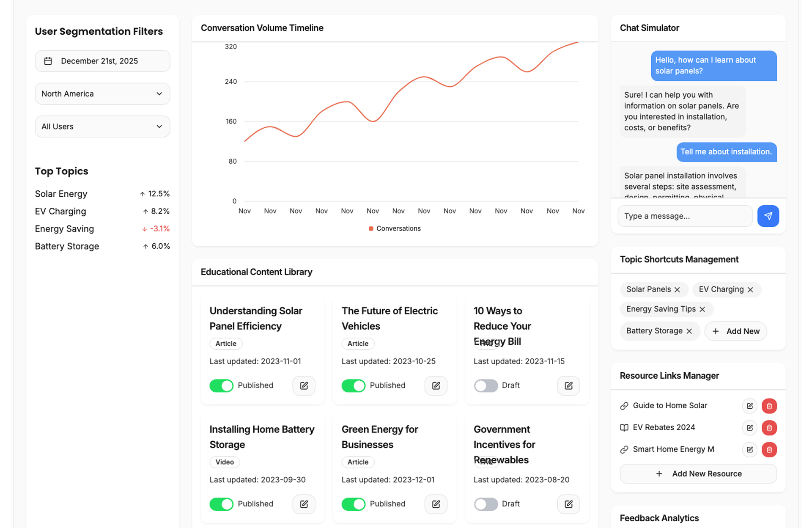Viewport: 812px width, 528px height.
Task: Edit The Future of Electric Vehicles card
Action: (436, 385)
